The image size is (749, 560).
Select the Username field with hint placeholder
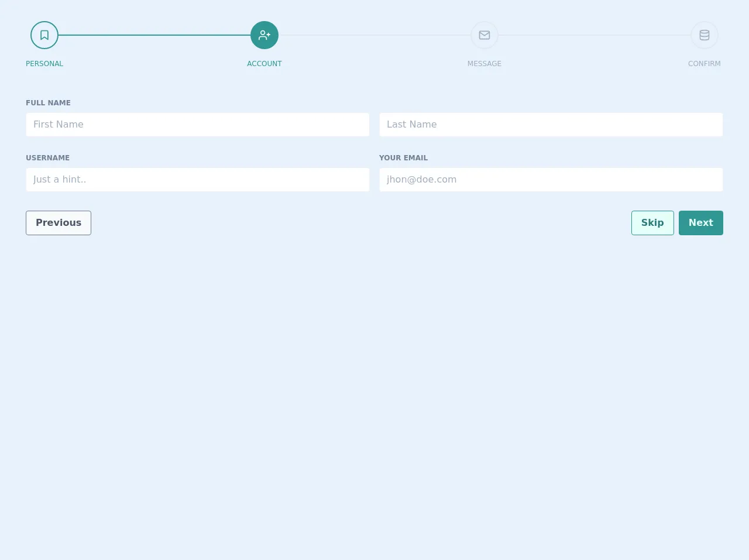[x=198, y=180]
